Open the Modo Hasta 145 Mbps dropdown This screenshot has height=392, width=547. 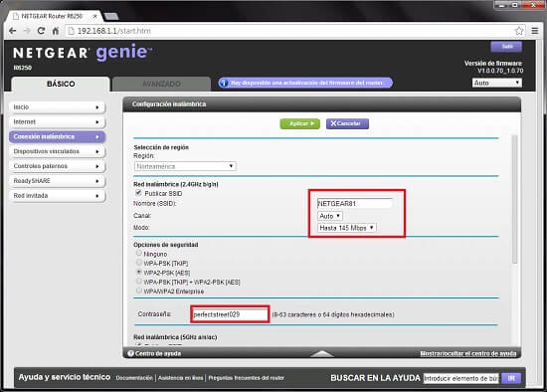tap(346, 228)
